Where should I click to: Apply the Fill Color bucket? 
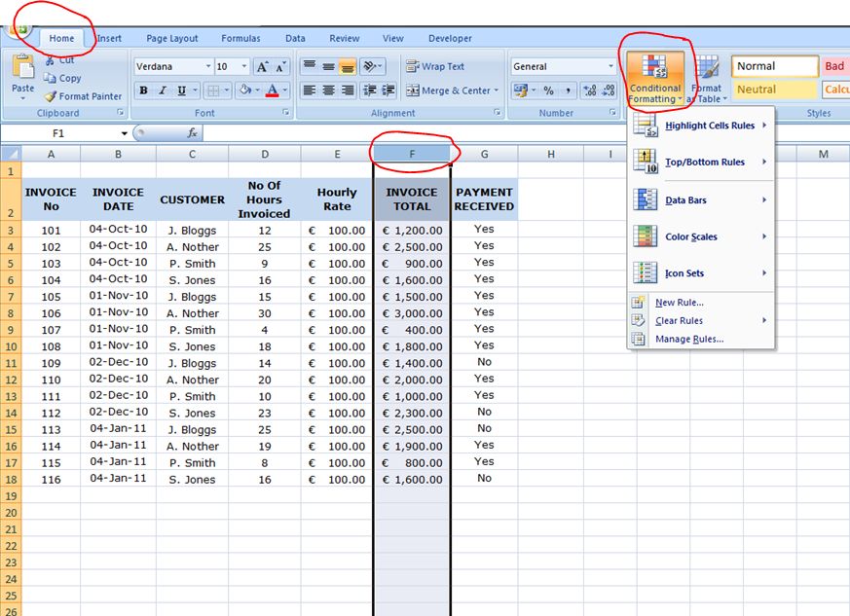pos(245,90)
